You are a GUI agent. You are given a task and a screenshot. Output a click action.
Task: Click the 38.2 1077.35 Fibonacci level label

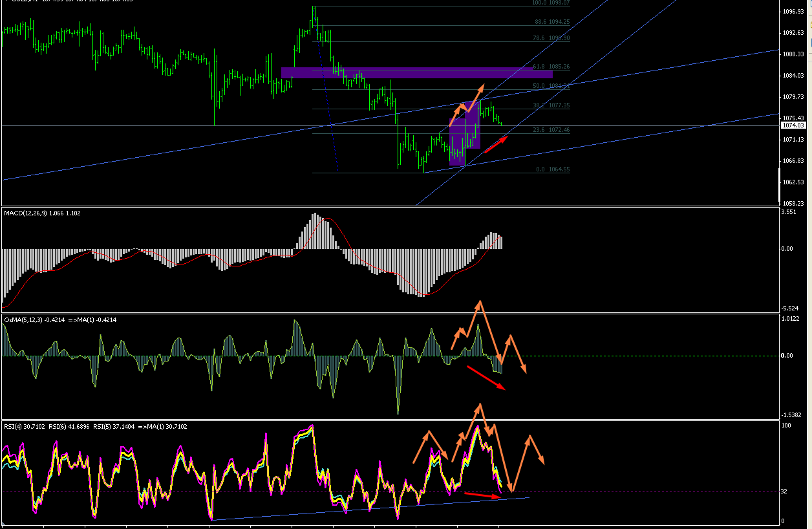[551, 105]
